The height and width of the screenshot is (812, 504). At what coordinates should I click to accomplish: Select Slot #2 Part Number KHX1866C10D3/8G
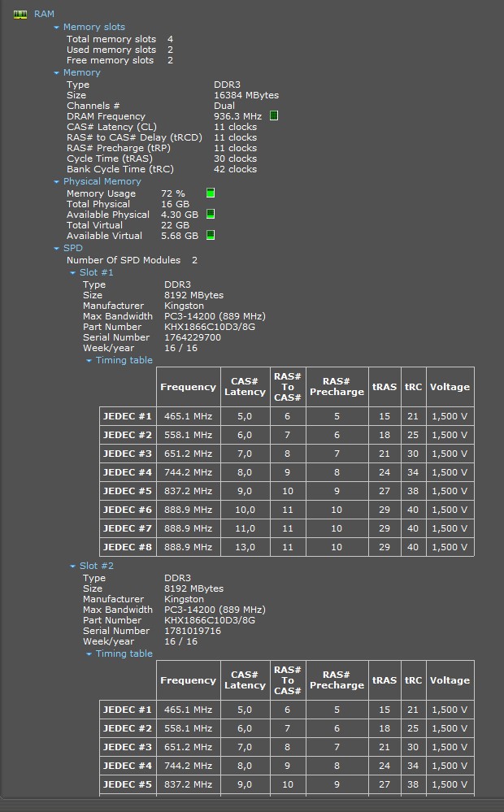[210, 620]
